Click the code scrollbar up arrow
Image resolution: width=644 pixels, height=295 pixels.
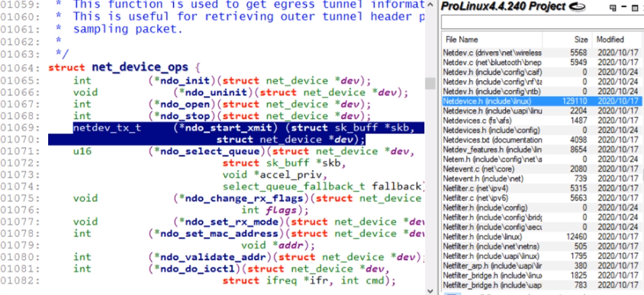click(x=430, y=5)
